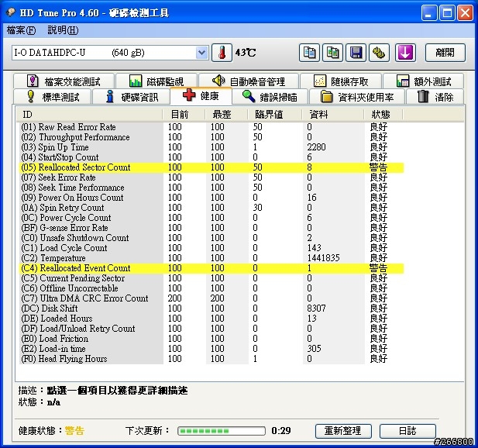Open options via the gear tools icon
Screen dimensions: 478x448
tap(379, 53)
